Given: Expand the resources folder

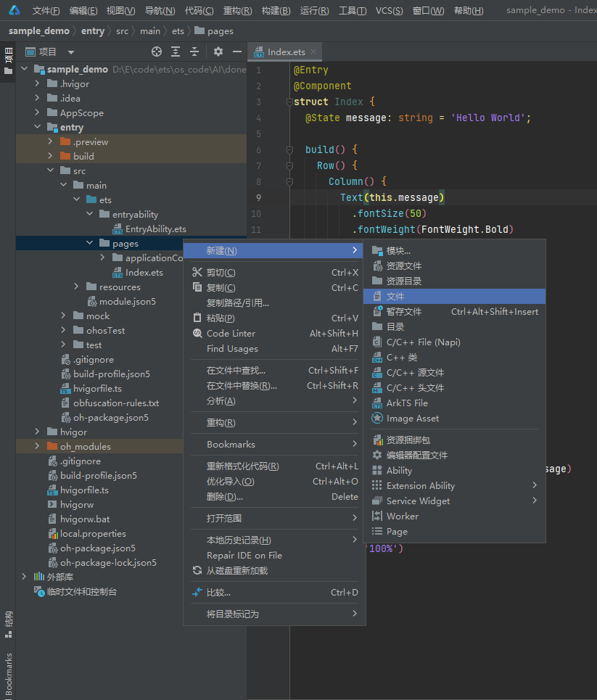Looking at the screenshot, I should pos(76,287).
